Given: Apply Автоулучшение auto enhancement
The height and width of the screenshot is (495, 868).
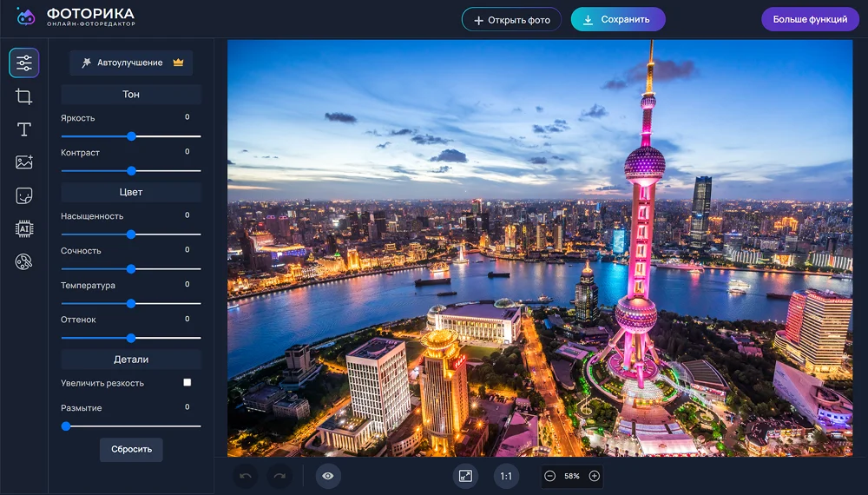Looking at the screenshot, I should (131, 63).
